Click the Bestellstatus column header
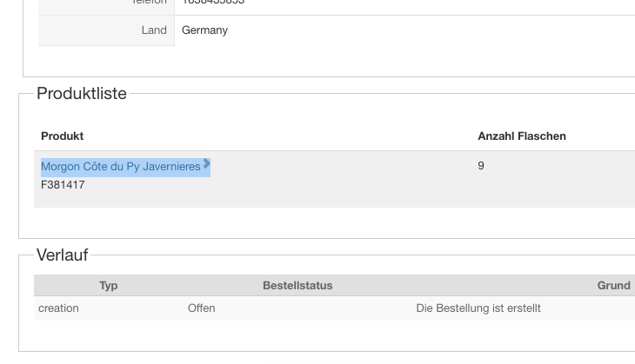635x364 pixels. click(x=297, y=285)
